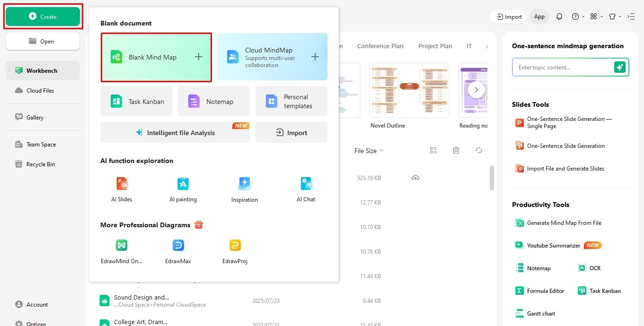
Task: Show next templates with the arrow
Action: (x=476, y=89)
